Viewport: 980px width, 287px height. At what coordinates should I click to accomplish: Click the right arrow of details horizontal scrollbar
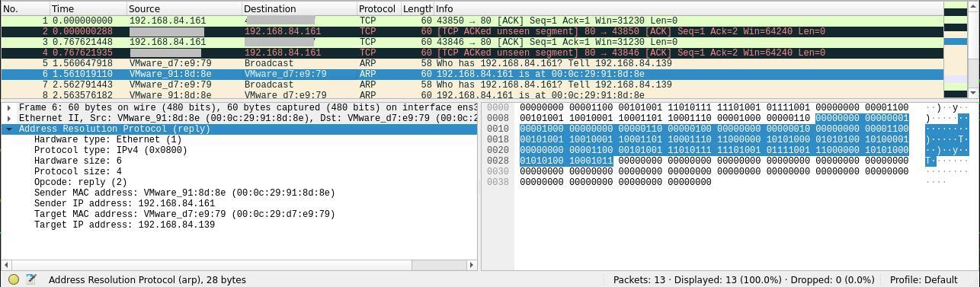click(x=472, y=265)
